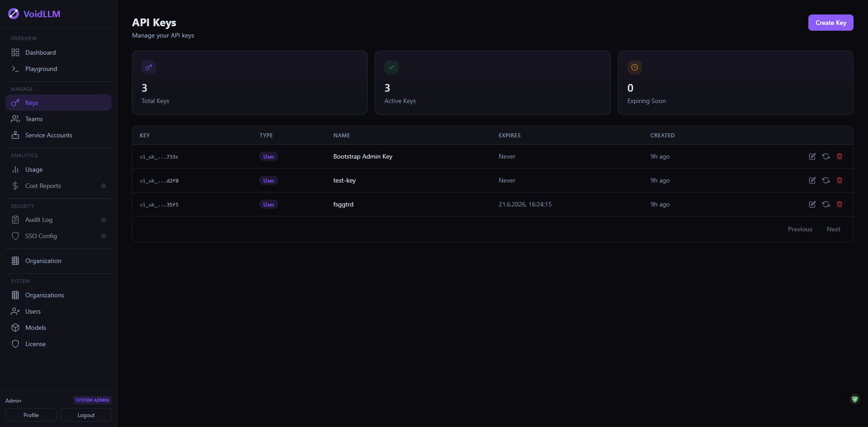Navigate to Service Accounts
The width and height of the screenshot is (868, 427).
(58, 135)
